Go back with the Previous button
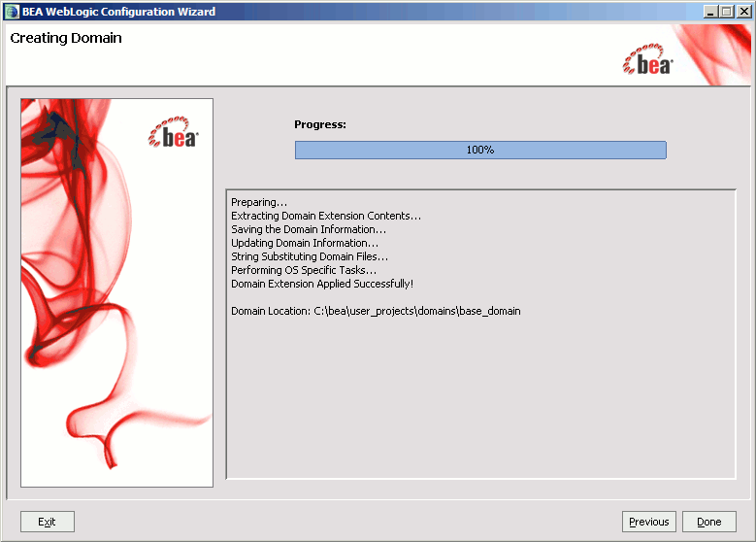Screen dimensions: 756x542 [649, 522]
